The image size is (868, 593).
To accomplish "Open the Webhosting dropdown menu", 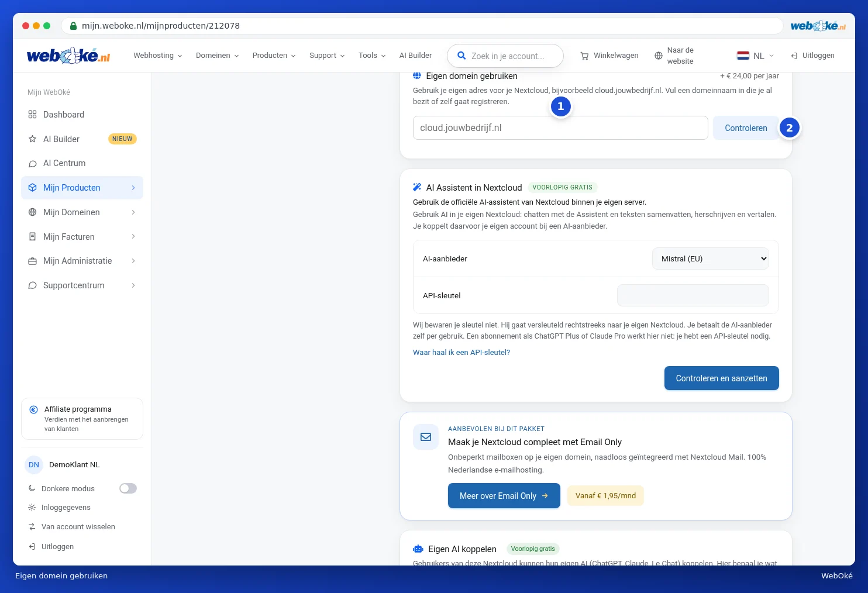I will click(x=158, y=56).
